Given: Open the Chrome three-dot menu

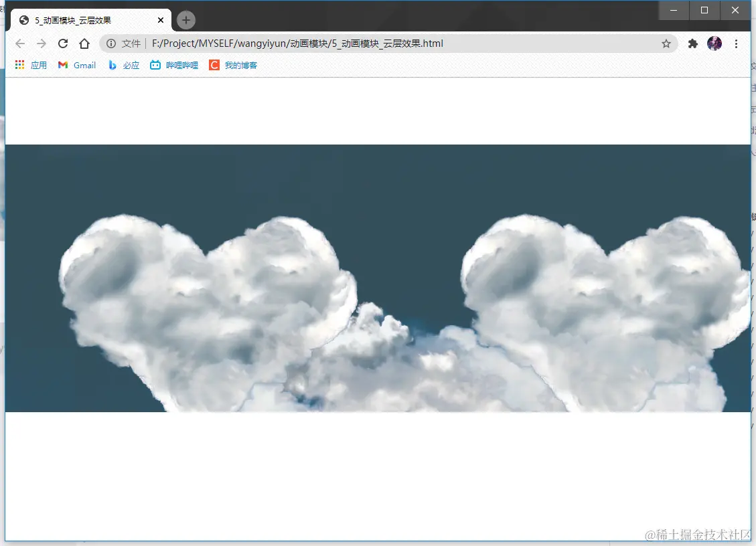Looking at the screenshot, I should 736,44.
